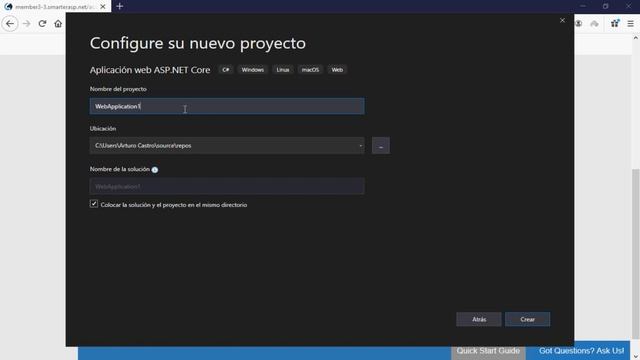Click the browser forward arrow
This screenshot has width=640, height=360.
(27, 24)
